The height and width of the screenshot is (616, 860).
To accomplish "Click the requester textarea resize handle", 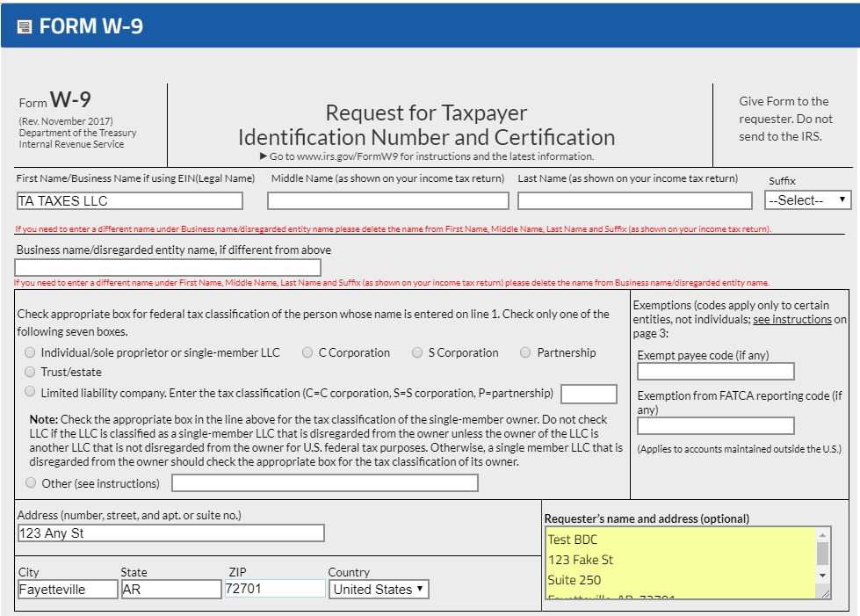I will 826,592.
